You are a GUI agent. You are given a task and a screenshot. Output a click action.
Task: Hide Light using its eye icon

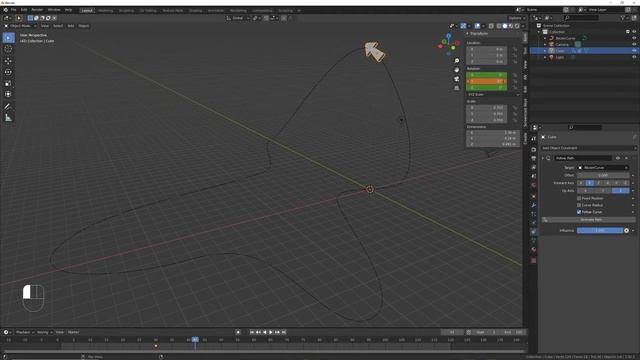(x=634, y=57)
